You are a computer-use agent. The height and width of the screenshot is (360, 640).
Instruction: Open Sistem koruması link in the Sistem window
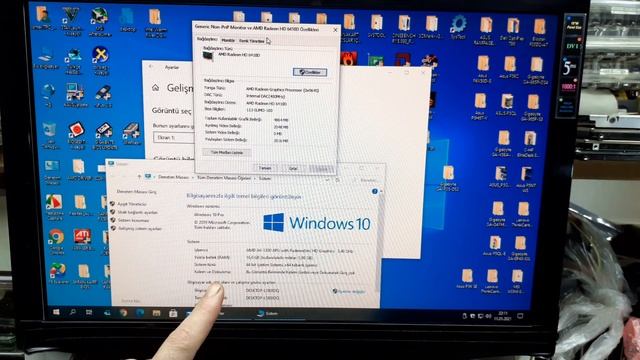(133, 220)
